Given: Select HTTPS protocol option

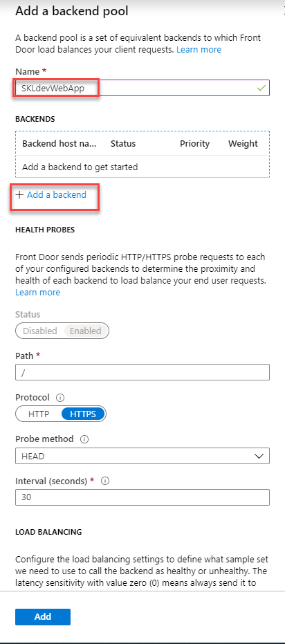Looking at the screenshot, I should click(x=83, y=414).
